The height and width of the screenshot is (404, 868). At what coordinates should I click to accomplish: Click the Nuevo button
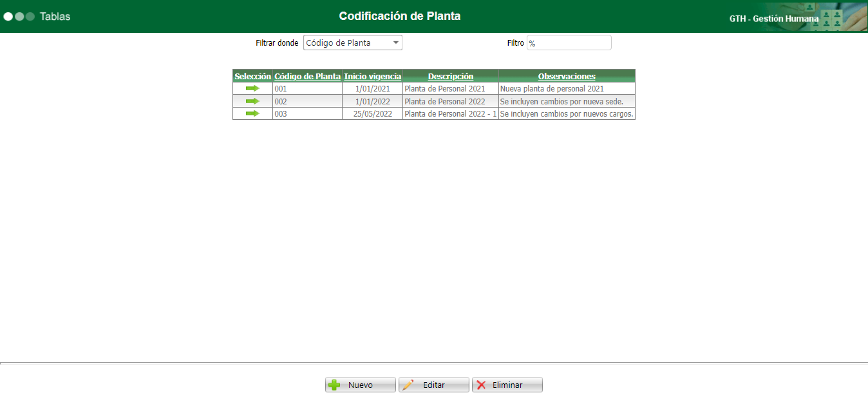(x=361, y=384)
